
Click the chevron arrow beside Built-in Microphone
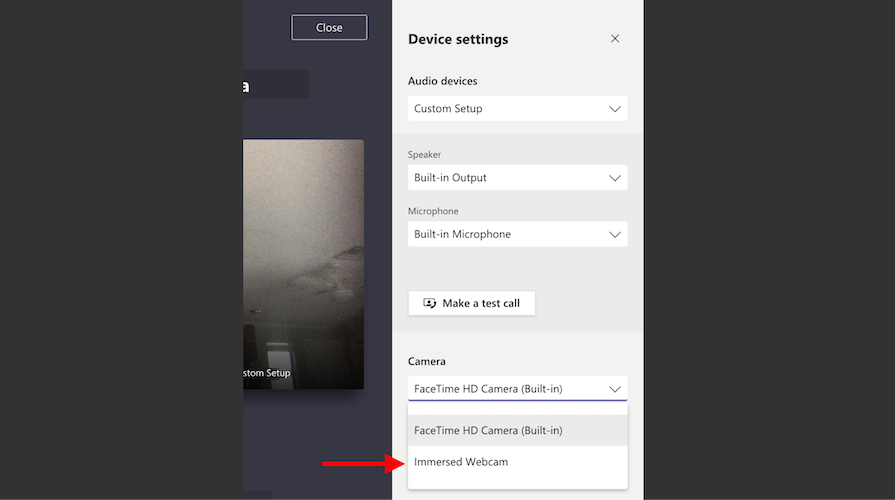(x=615, y=234)
